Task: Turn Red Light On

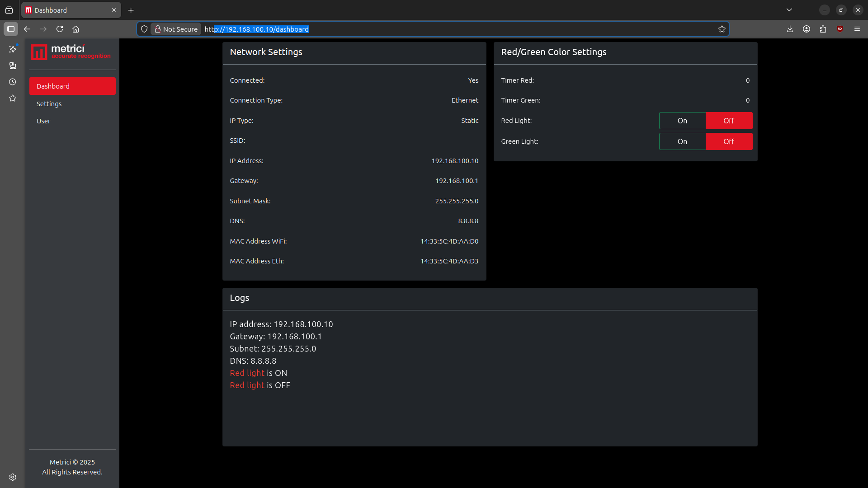Action: (682, 121)
